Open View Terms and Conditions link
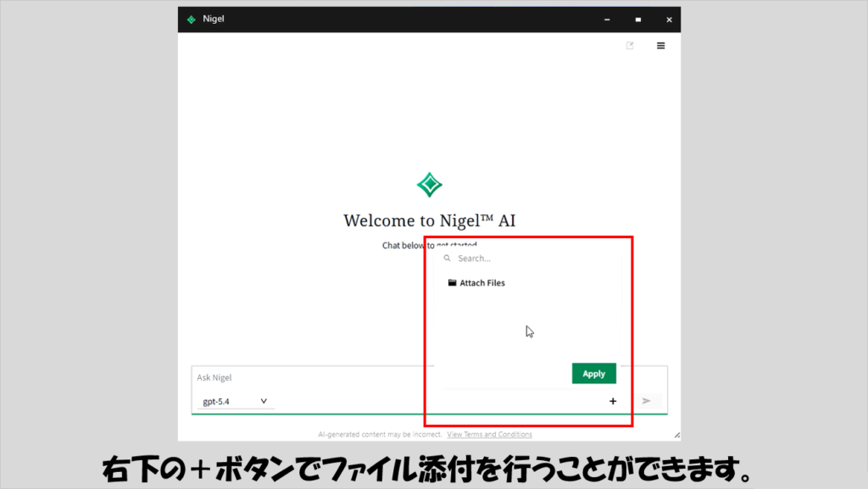 (x=489, y=435)
